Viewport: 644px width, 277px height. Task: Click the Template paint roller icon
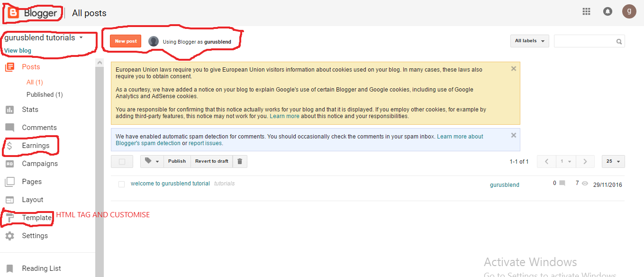tap(9, 218)
